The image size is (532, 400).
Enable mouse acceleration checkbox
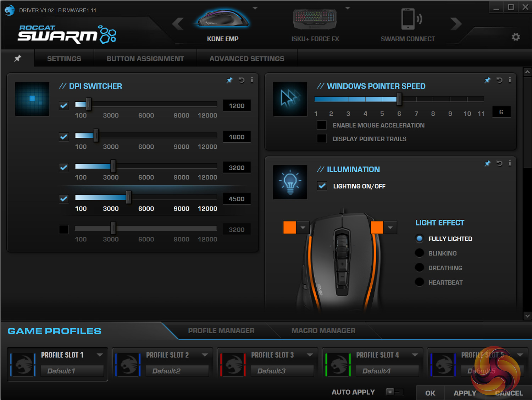pyautogui.click(x=322, y=125)
